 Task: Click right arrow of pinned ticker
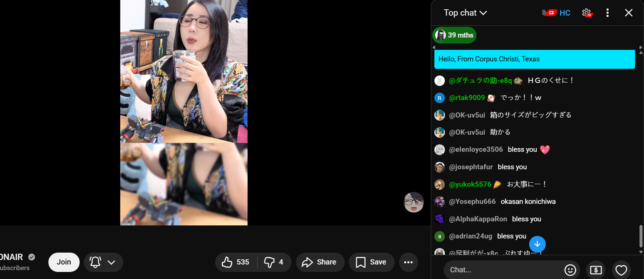tap(640, 48)
